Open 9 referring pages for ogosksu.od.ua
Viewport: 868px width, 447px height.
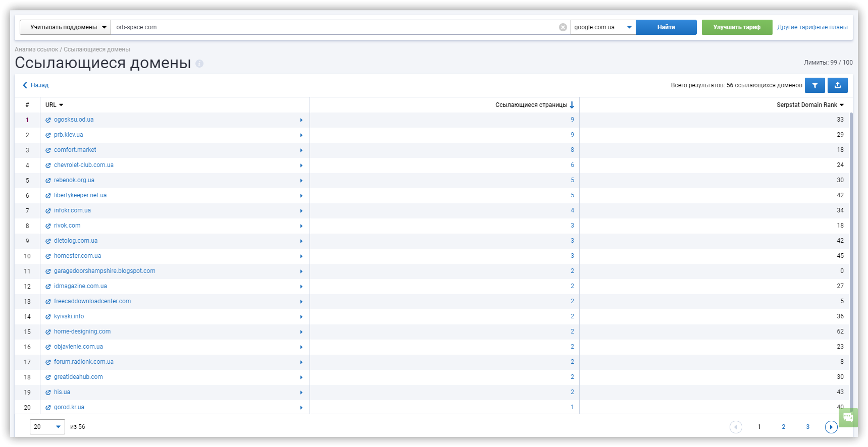pyautogui.click(x=572, y=120)
